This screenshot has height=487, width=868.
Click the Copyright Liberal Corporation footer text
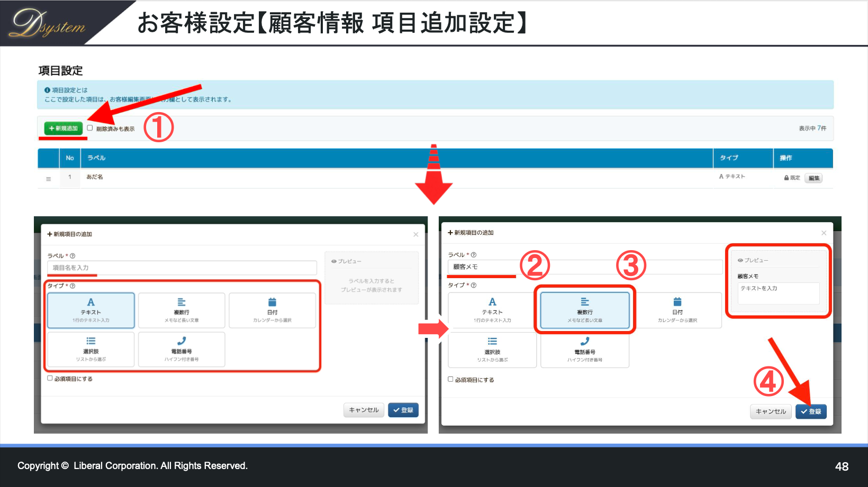(x=132, y=466)
